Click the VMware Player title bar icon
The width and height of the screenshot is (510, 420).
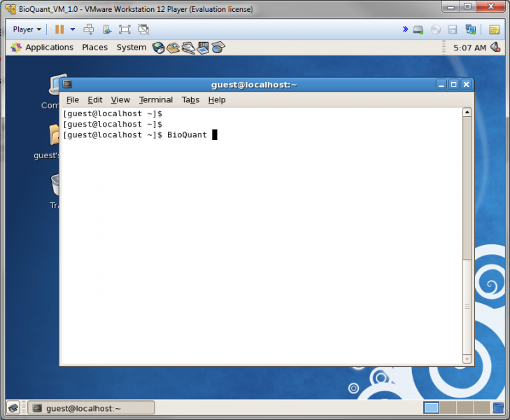(10, 9)
